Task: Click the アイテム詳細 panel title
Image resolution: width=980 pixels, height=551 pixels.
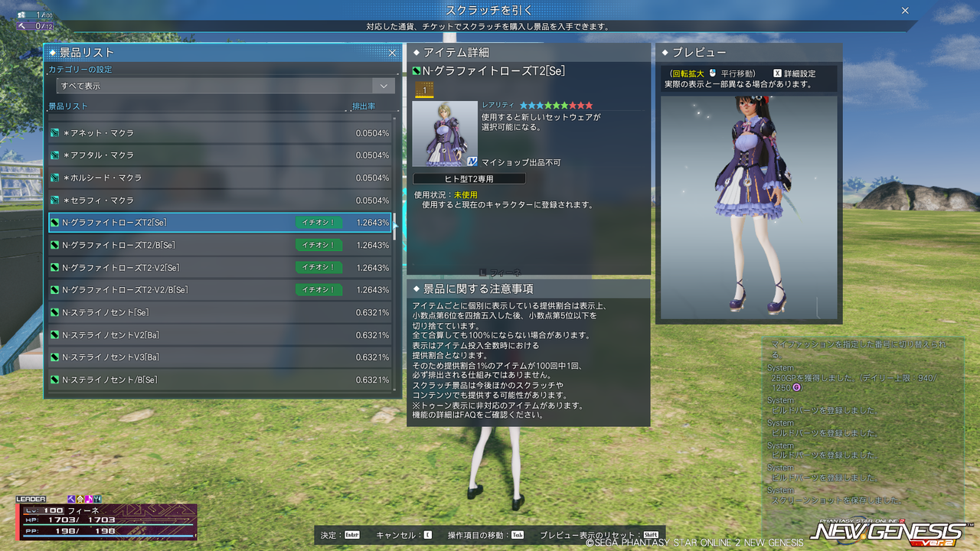Action: tap(456, 53)
